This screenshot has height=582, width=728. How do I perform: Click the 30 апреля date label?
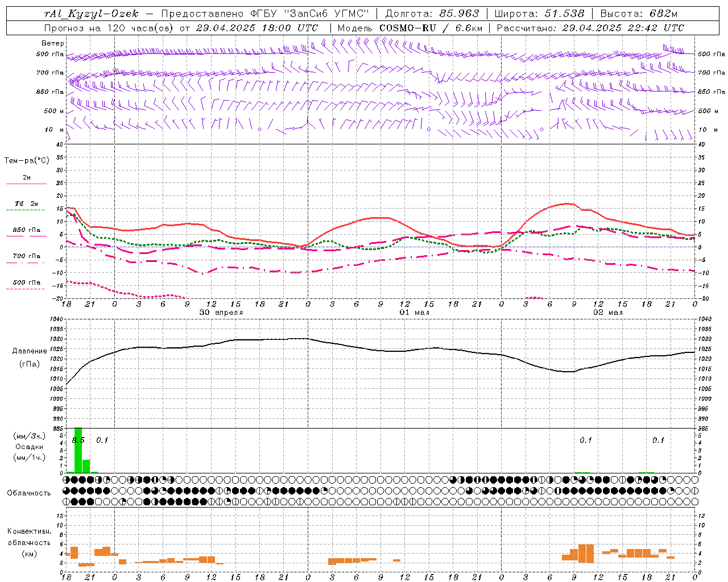click(221, 313)
